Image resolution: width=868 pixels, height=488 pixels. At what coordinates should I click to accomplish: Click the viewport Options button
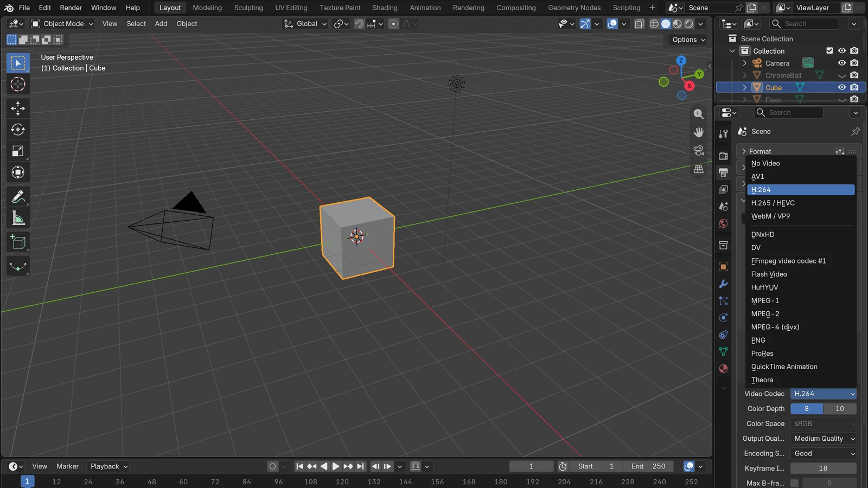689,40
